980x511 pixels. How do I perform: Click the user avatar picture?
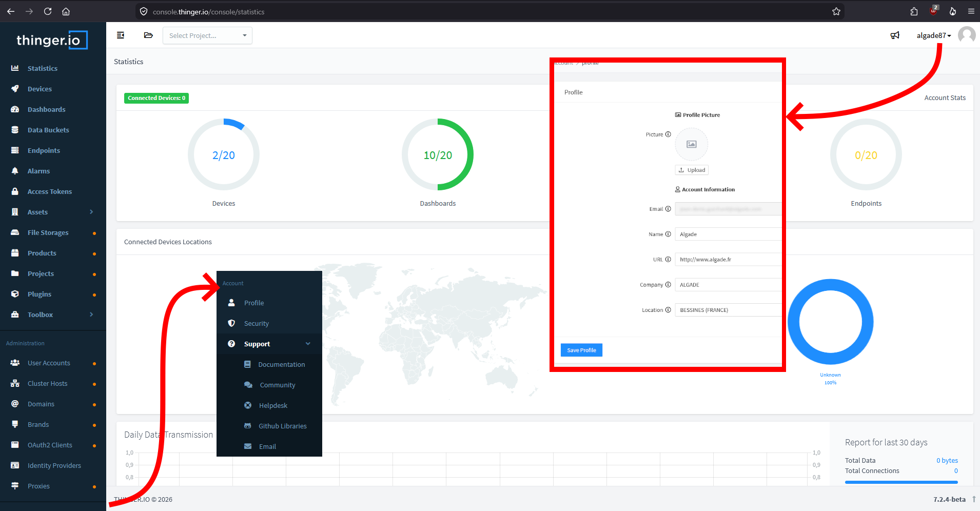pos(967,35)
